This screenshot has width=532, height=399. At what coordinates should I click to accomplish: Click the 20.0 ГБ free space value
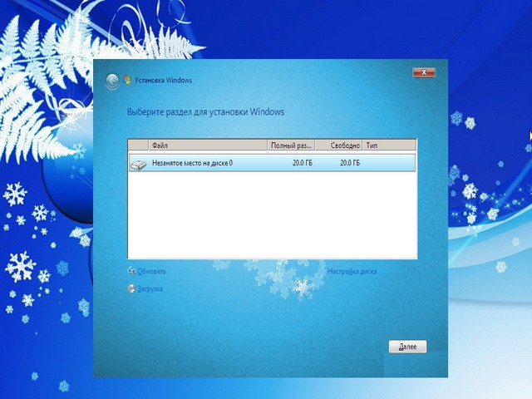click(x=350, y=163)
